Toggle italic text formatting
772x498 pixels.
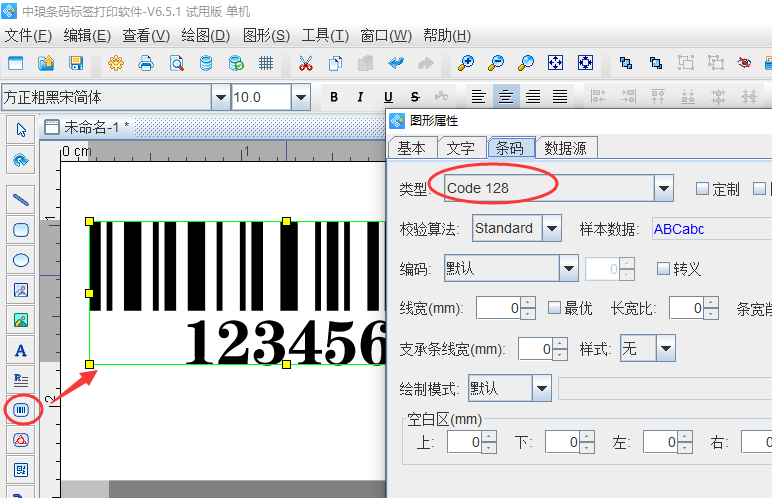(x=360, y=97)
